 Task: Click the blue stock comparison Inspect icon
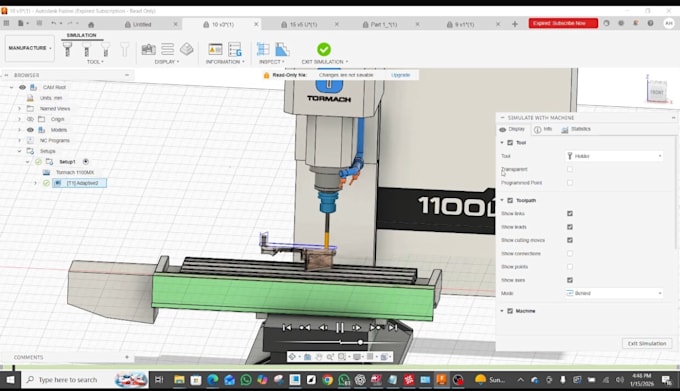282,49
